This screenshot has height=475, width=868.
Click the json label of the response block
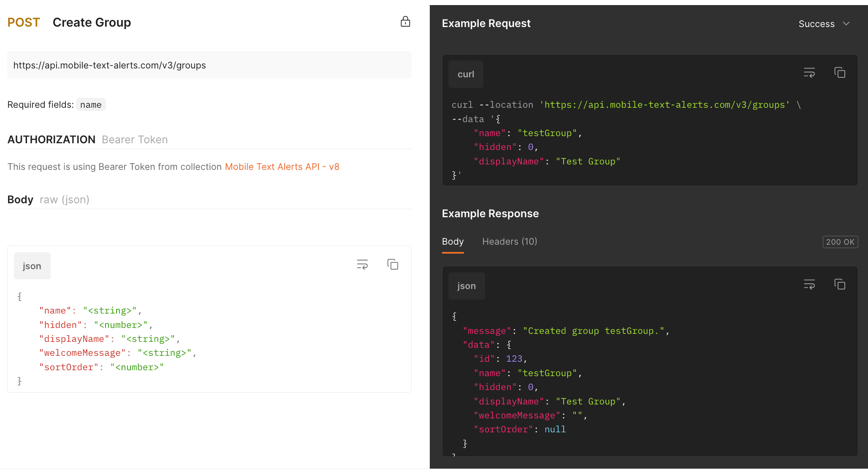point(467,286)
